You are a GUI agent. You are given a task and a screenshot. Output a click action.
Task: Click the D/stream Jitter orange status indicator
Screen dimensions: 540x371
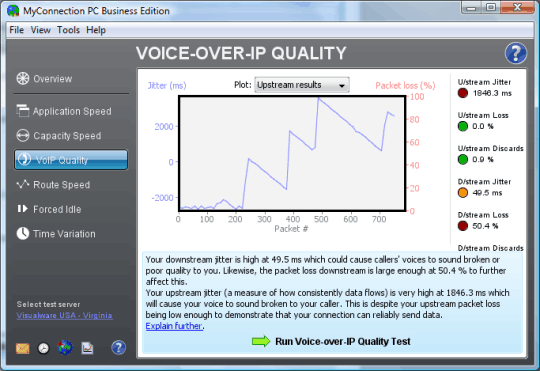click(x=463, y=193)
